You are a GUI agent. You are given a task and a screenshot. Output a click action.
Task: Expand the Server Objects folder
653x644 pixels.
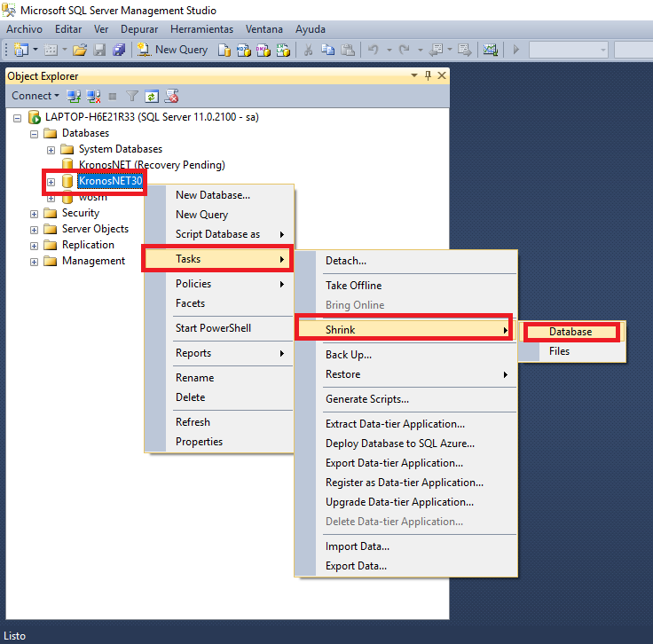pyautogui.click(x=34, y=230)
